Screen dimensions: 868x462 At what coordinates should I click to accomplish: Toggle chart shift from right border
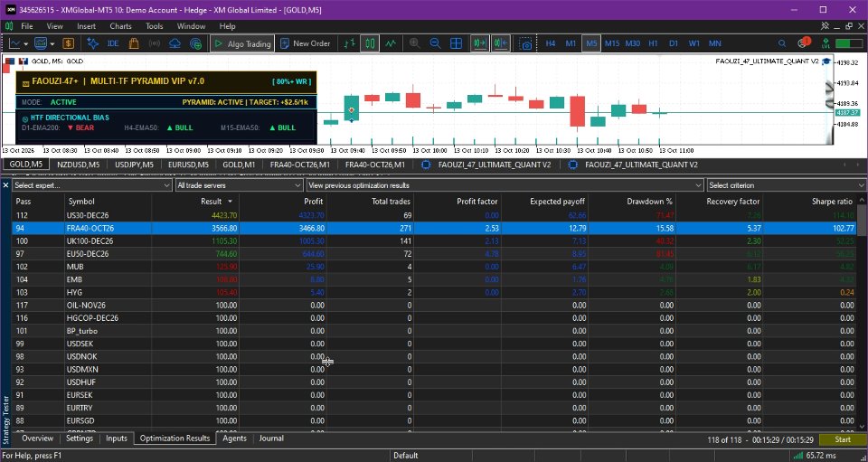[x=501, y=43]
